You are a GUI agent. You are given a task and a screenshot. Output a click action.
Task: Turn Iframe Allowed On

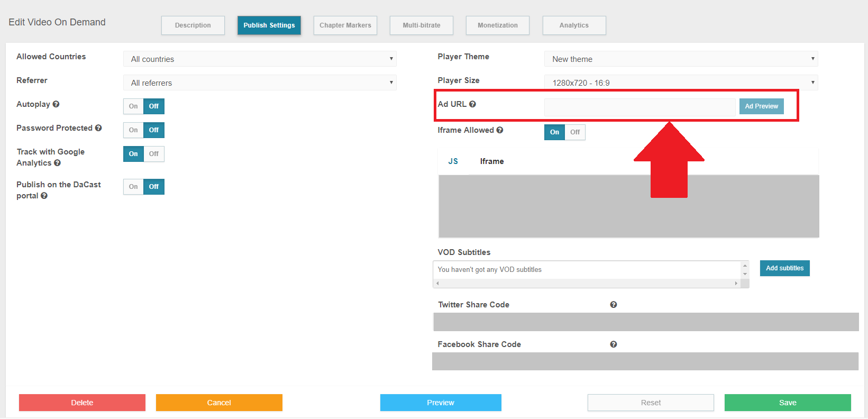[x=554, y=132]
